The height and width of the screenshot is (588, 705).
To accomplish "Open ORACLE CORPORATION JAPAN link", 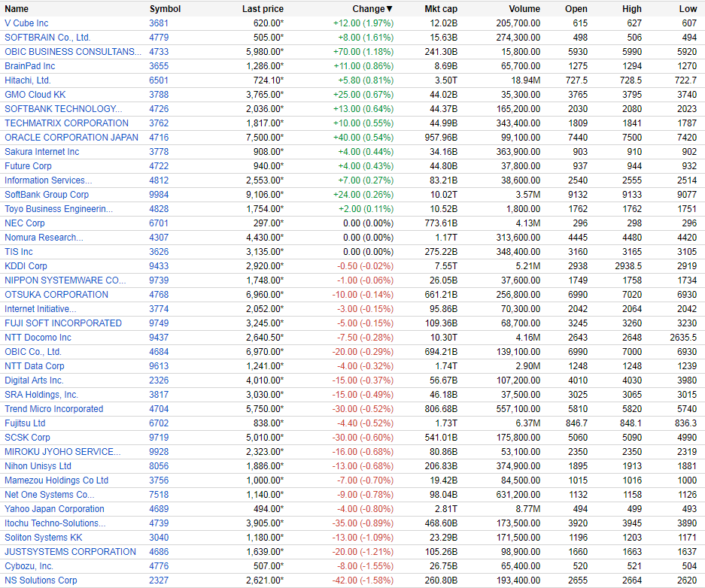I will 71,138.
